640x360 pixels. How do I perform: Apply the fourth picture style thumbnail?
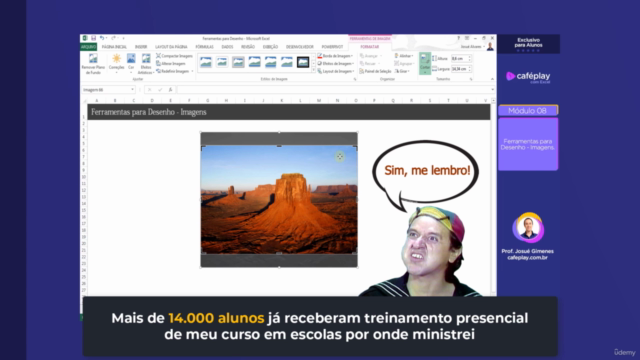pyautogui.click(x=254, y=62)
